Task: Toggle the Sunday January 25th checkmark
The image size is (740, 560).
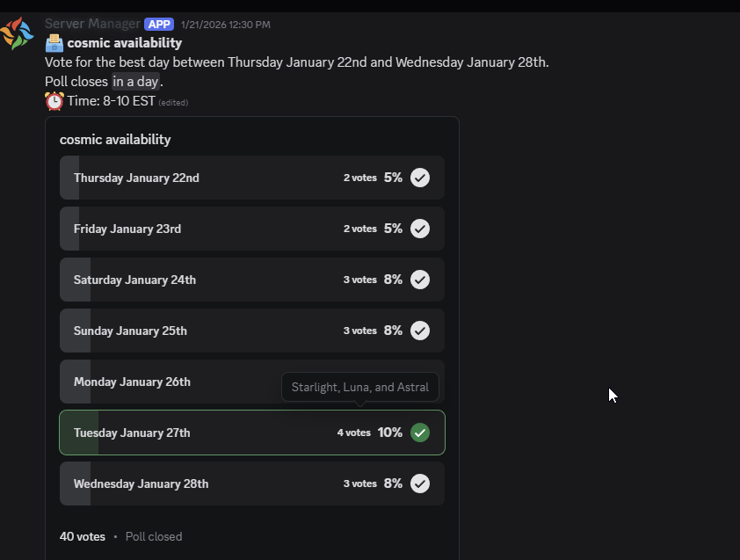Action: 420,331
